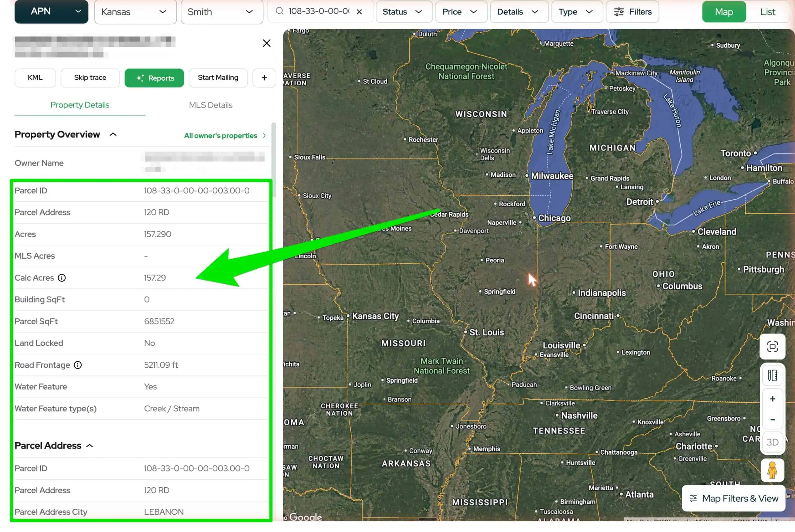
Task: Click the Kansas City label on the map
Action: [x=375, y=316]
